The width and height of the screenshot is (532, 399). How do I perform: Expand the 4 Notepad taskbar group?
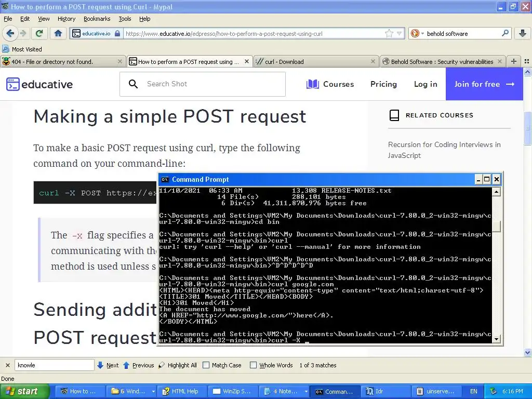click(306, 391)
